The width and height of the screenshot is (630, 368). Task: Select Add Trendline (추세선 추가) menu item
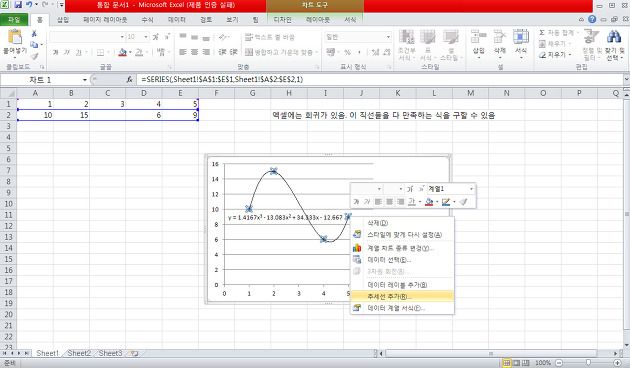coord(402,296)
